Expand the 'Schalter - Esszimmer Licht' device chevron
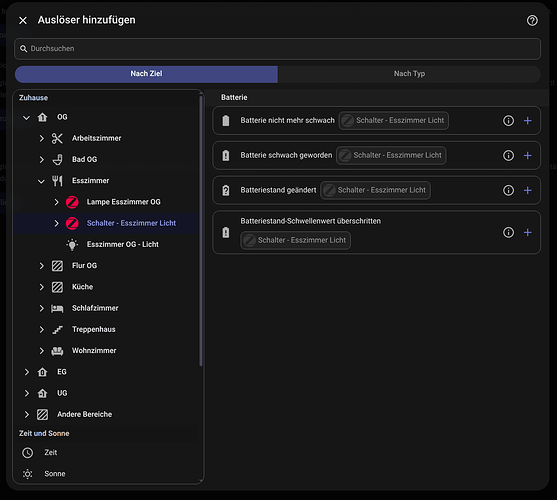The width and height of the screenshot is (557, 500). click(x=56, y=223)
